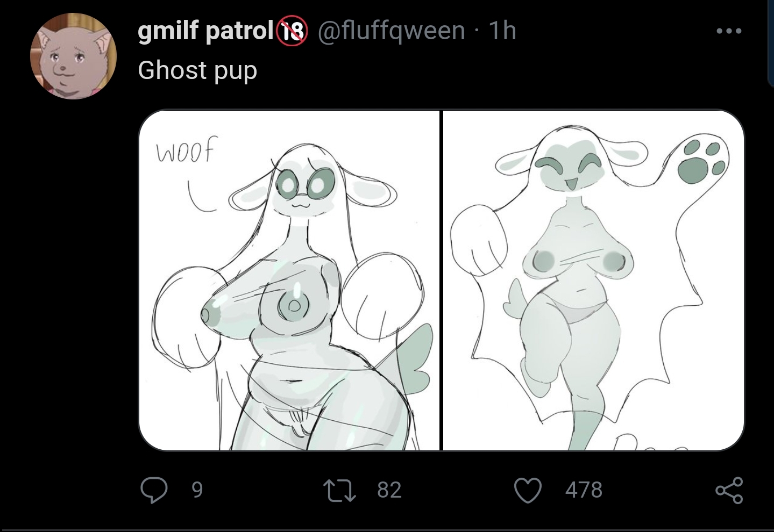Open the left attached image with woof text
774x532 pixels.
coord(289,280)
